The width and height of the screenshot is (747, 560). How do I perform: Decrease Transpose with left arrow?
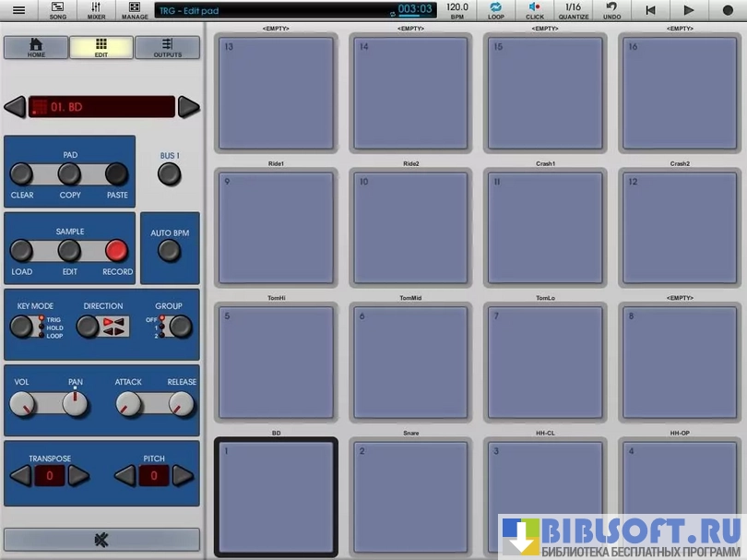coord(20,476)
